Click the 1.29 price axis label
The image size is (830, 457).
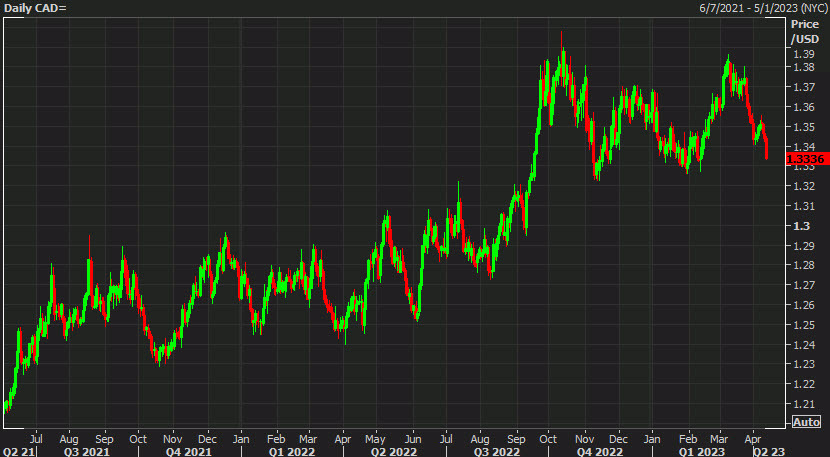click(804, 246)
